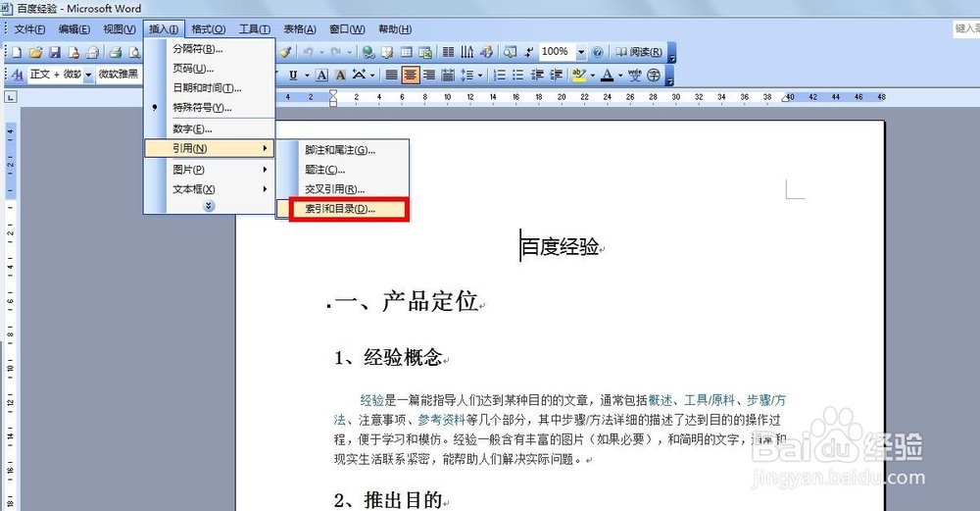
Task: Click the Text Direction icon
Action: [x=466, y=53]
